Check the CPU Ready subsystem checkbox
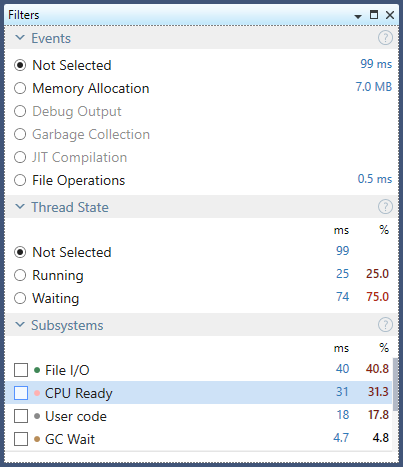 pyautogui.click(x=21, y=393)
